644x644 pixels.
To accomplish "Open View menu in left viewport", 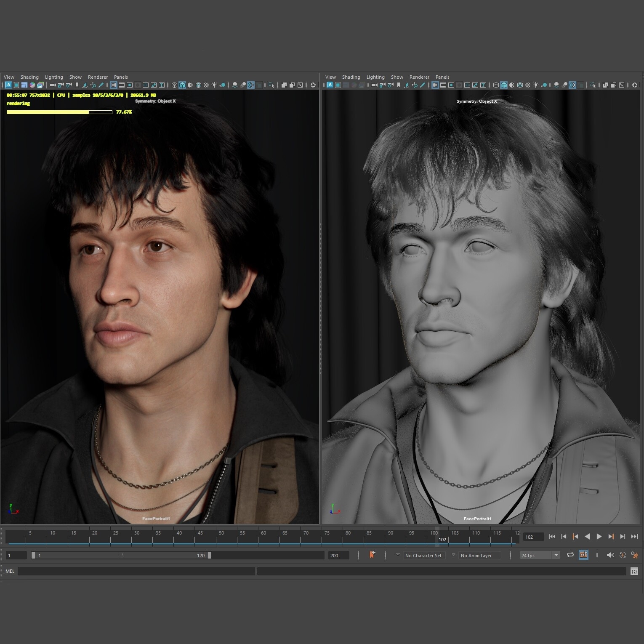I will coord(9,77).
